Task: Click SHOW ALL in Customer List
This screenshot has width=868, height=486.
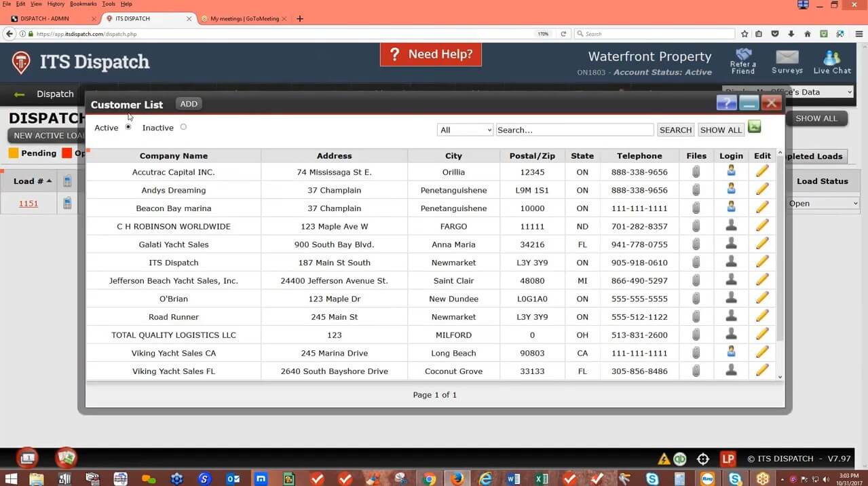Action: 721,130
